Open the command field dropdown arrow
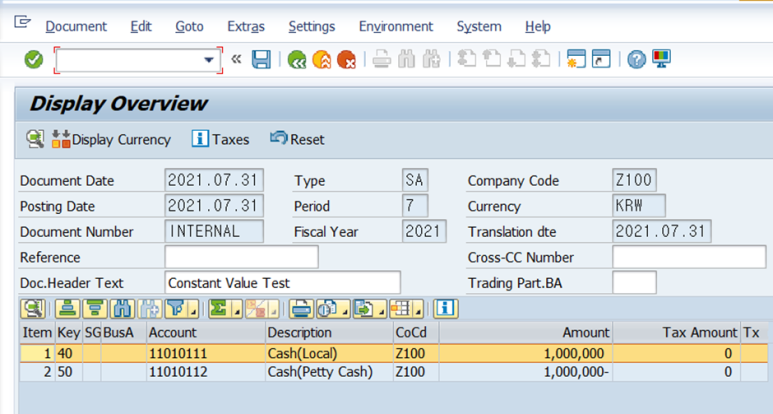The image size is (773, 414). click(209, 60)
